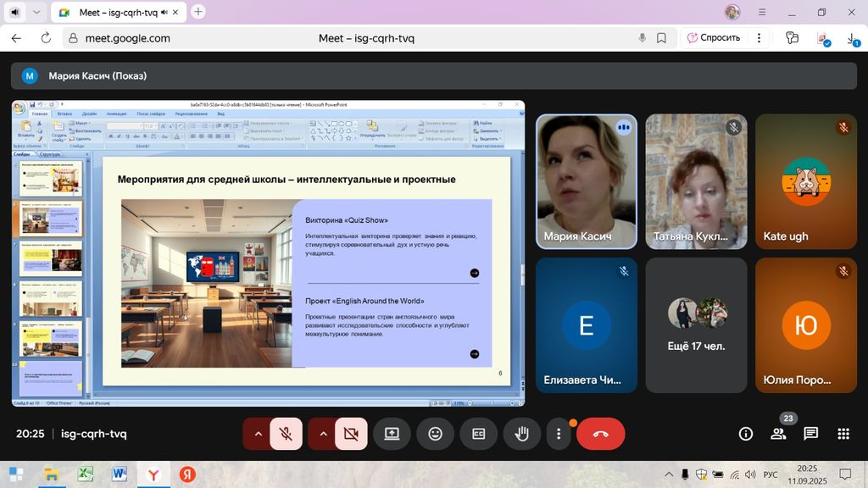Turn on the camera in call controls
The width and height of the screenshot is (868, 488).
[350, 434]
